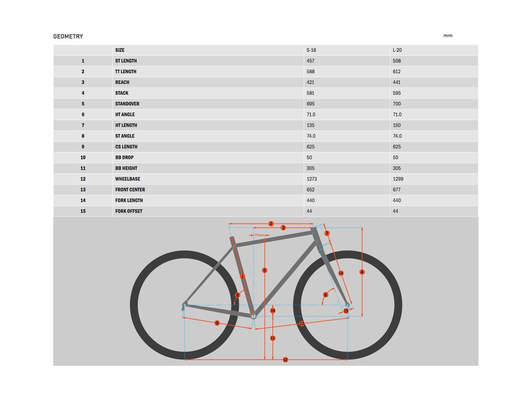Click orange marker 13 on the front center line
This screenshot has width=532, height=399.
[x=302, y=324]
